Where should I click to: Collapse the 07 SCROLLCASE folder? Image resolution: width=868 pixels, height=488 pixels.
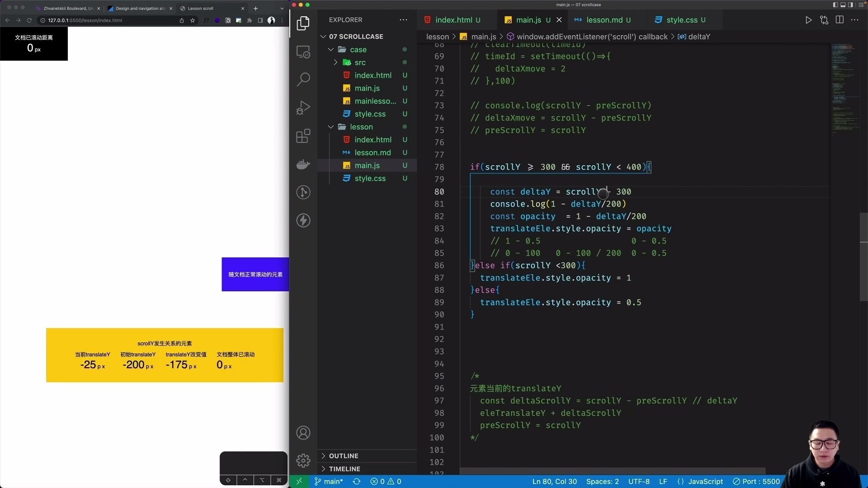[323, 36]
